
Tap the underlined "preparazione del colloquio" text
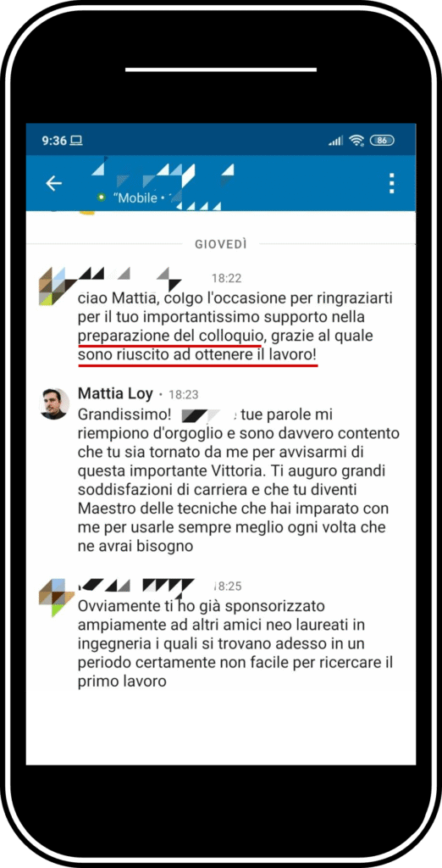pos(169,337)
